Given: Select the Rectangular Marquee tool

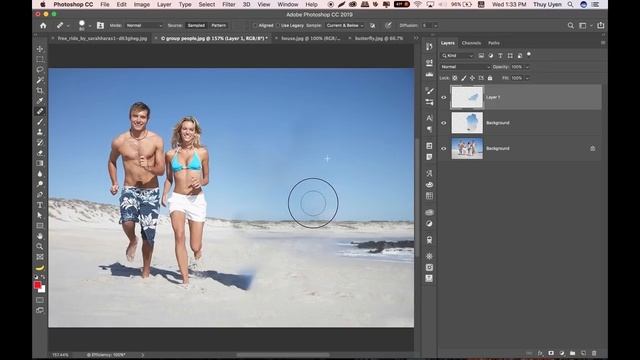Looking at the screenshot, I should tap(40, 59).
